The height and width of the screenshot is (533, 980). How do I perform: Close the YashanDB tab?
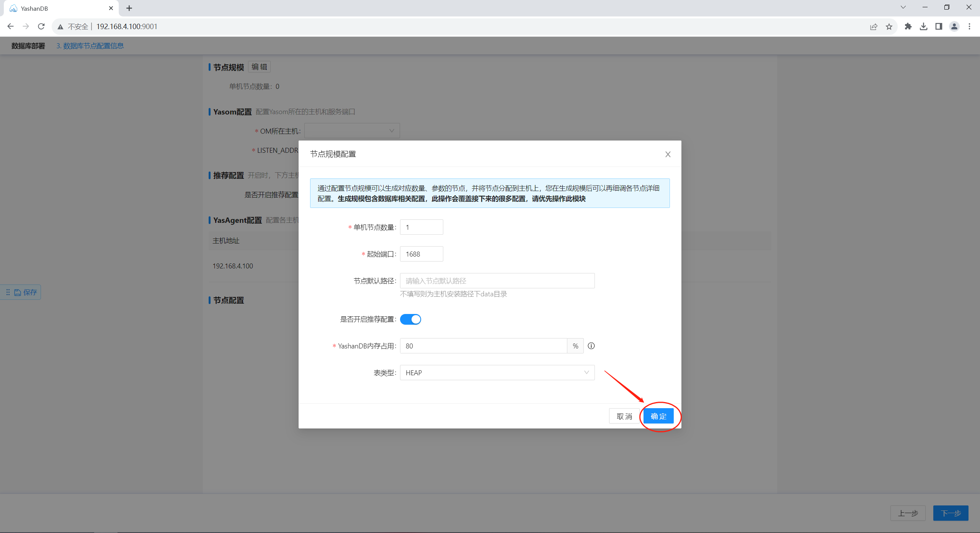(x=111, y=8)
